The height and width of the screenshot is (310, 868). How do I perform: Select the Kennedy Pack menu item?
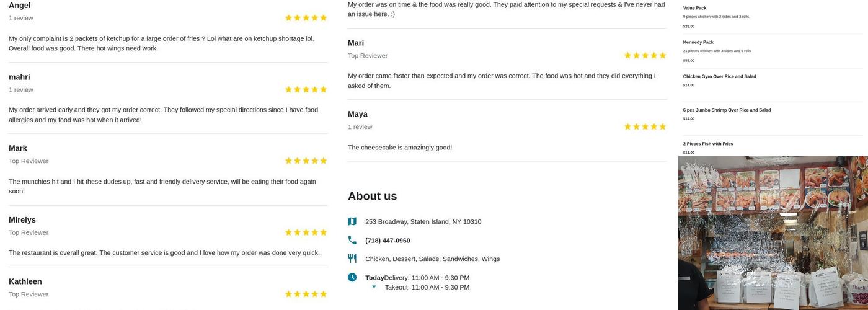click(x=698, y=42)
